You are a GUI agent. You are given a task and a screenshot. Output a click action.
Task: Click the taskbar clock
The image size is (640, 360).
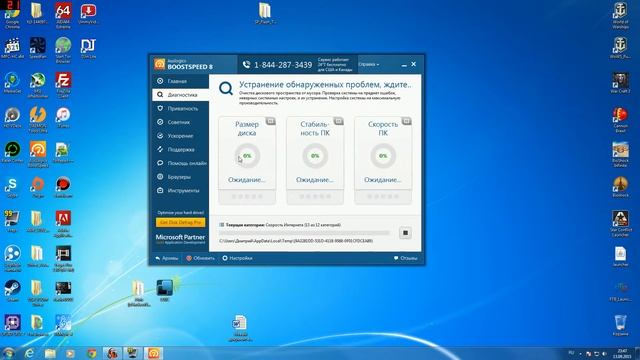coord(622,353)
